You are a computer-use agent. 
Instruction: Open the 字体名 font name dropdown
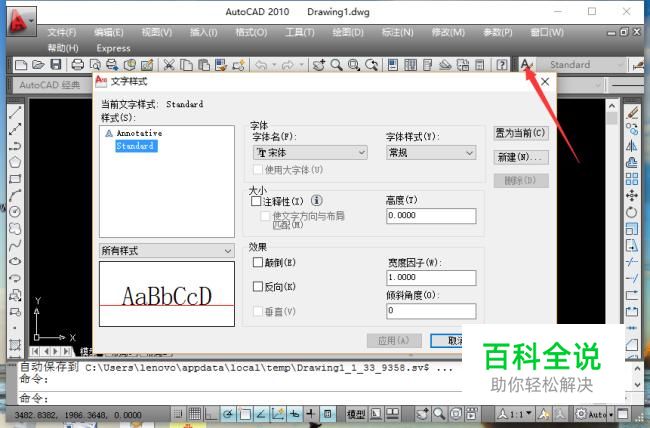tap(310, 153)
